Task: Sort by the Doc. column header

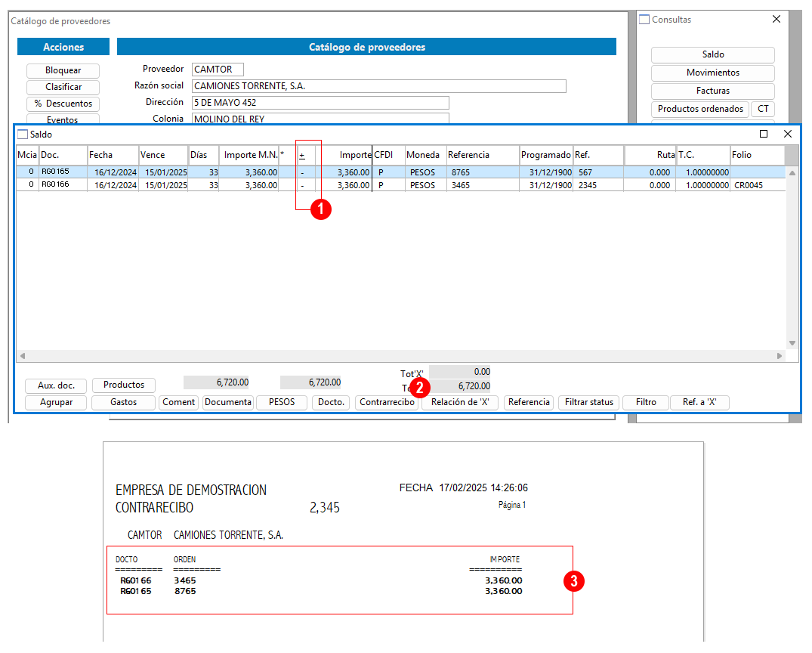Action: coord(63,155)
